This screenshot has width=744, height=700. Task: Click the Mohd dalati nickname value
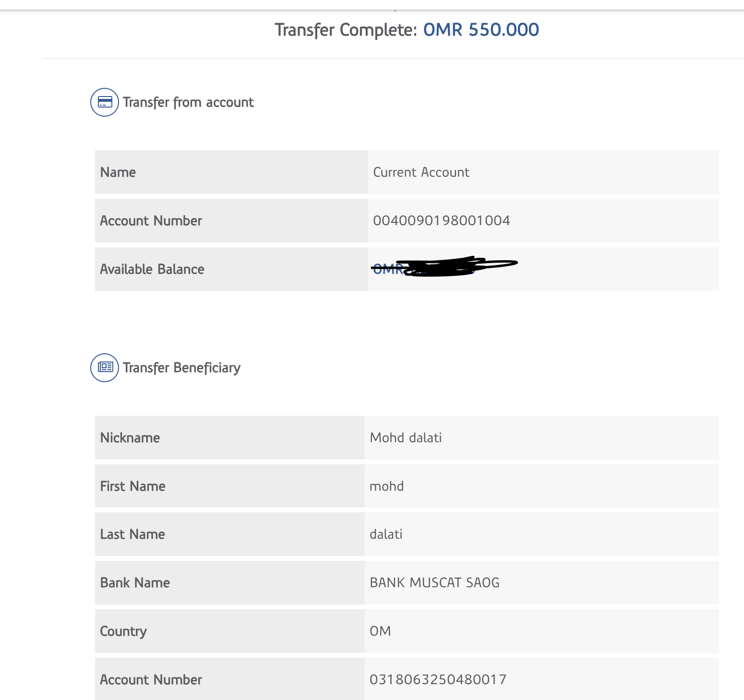[x=406, y=438]
